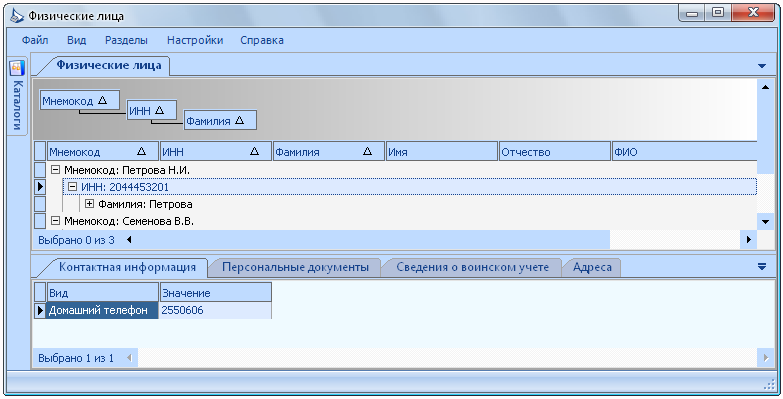
Task: Switch to the Адреса tab
Action: (x=592, y=267)
